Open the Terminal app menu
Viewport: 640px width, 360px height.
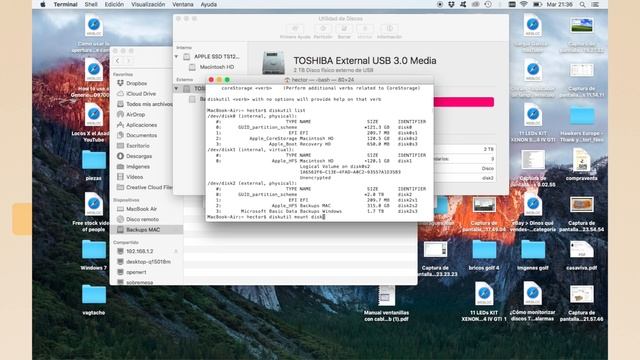tap(65, 4)
